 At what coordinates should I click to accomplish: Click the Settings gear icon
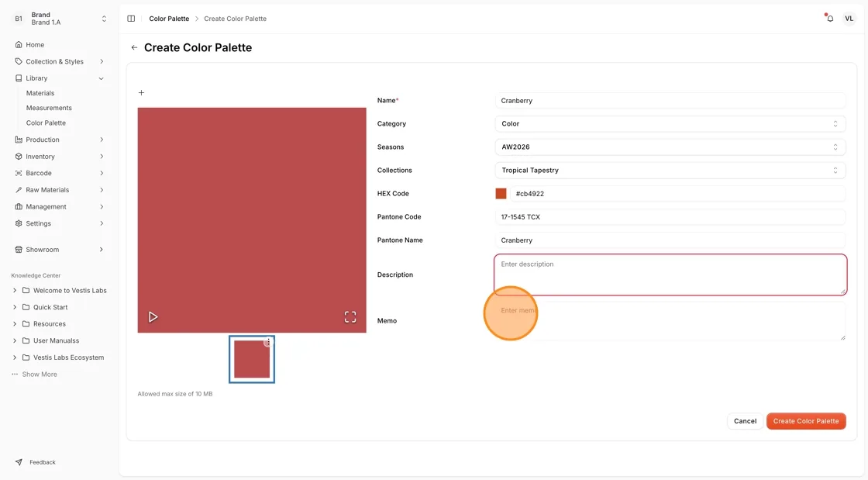click(19, 223)
